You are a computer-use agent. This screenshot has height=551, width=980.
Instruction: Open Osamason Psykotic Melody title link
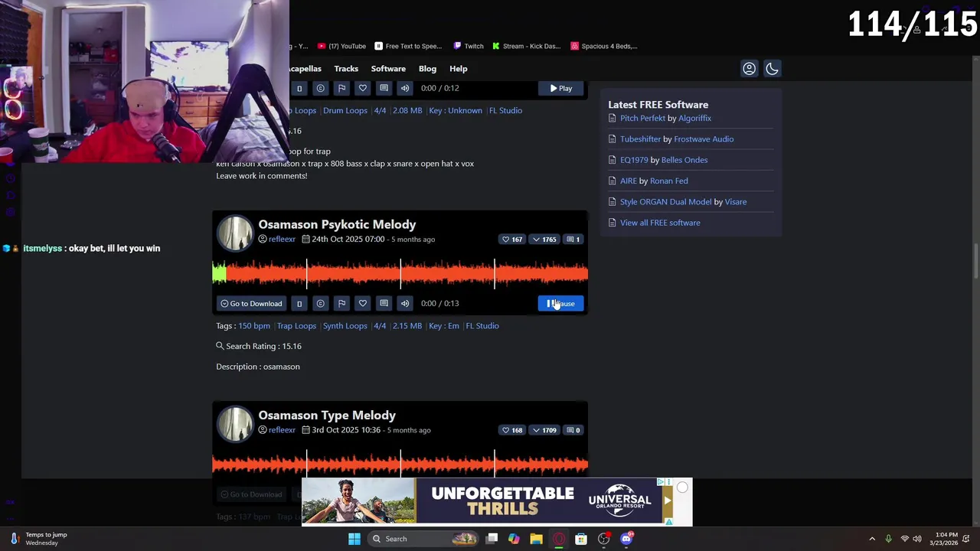[337, 224]
